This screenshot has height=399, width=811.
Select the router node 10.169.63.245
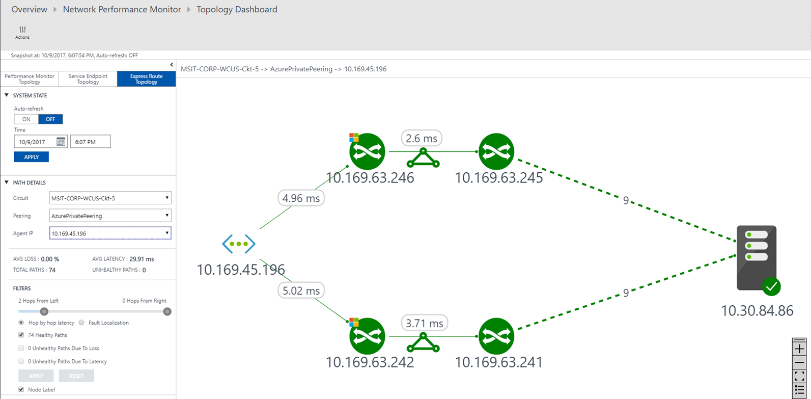(497, 152)
